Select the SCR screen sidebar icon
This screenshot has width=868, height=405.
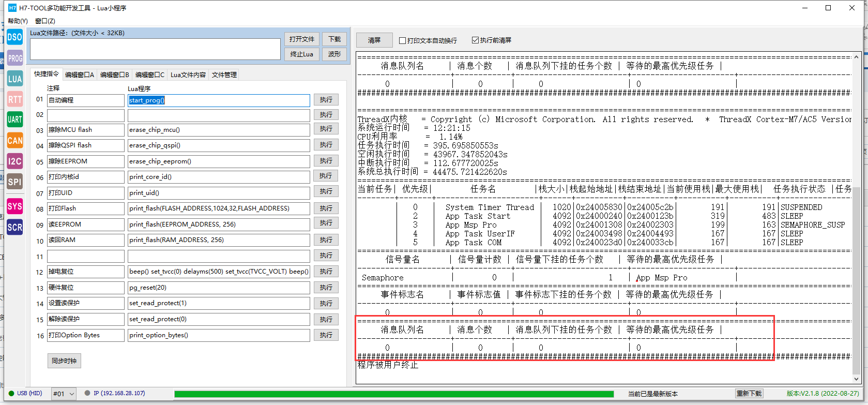[x=14, y=227]
